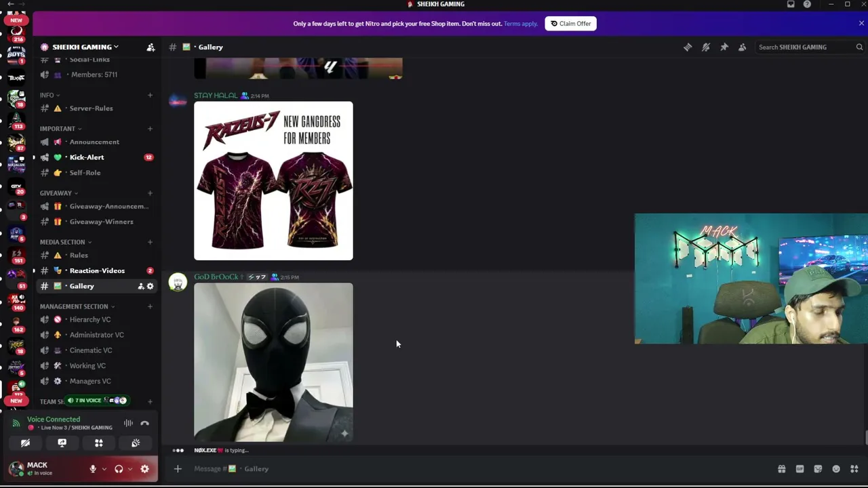The image size is (868, 488).
Task: Collapse the GIVEAWAY category
Action: coord(58,193)
